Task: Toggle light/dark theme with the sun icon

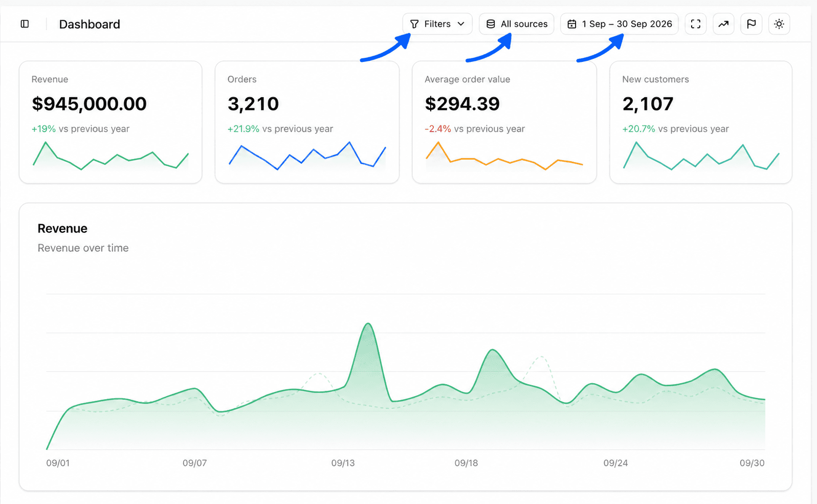Action: point(779,24)
